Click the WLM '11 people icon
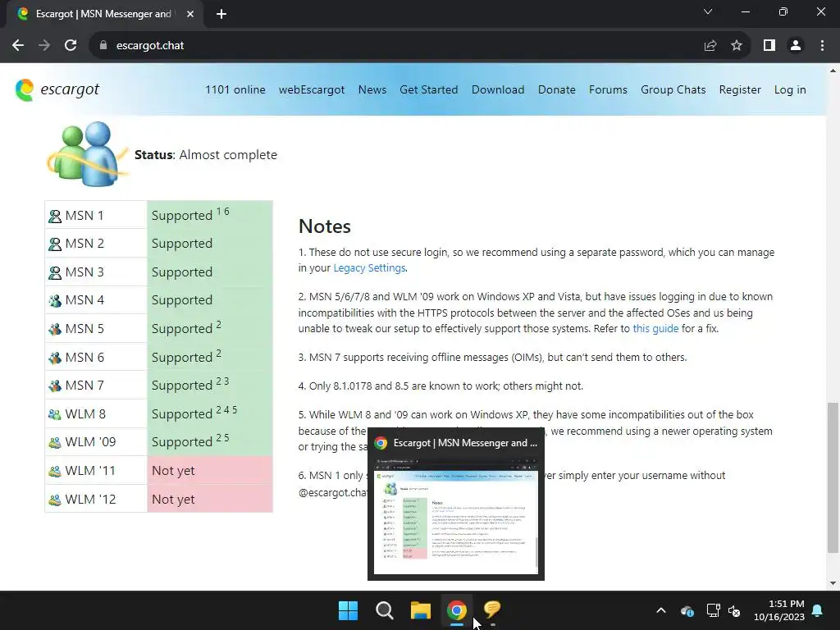Screen dimensions: 840x630 click(x=55, y=471)
